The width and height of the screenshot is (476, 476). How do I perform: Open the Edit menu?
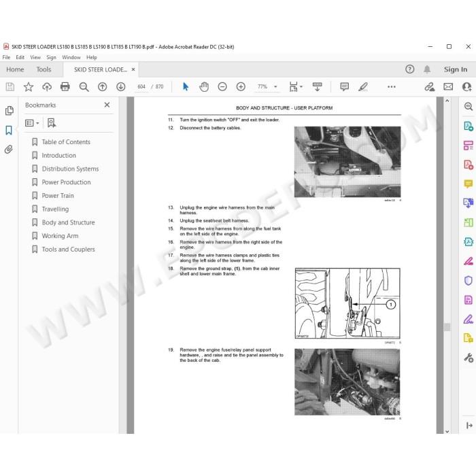pyautogui.click(x=20, y=57)
